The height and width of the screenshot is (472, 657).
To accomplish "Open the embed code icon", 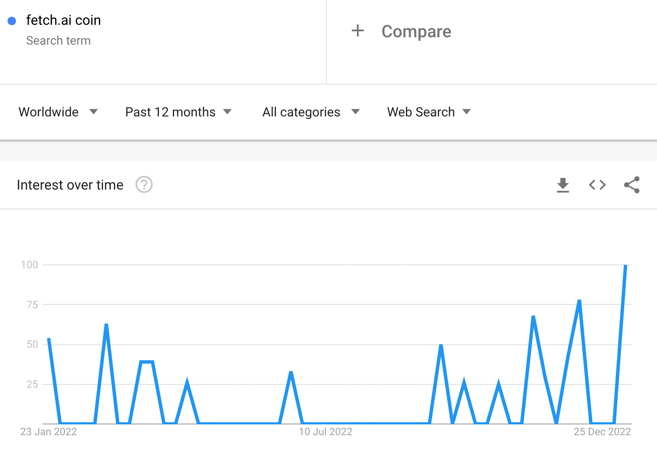I will click(597, 185).
